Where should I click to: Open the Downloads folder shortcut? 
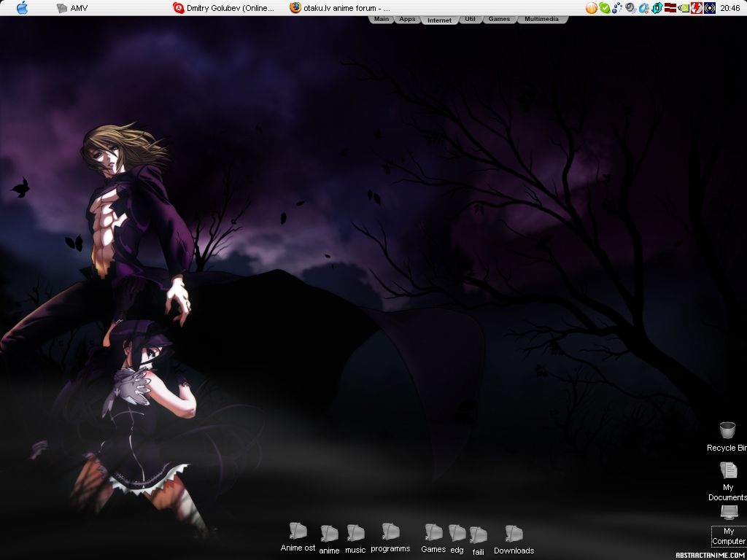point(514,540)
